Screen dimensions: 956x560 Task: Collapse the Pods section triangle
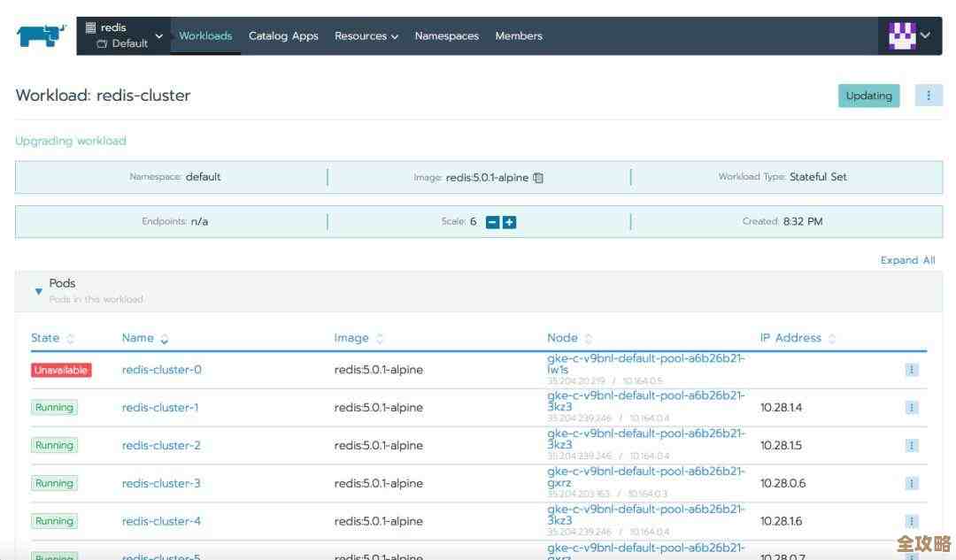(38, 291)
